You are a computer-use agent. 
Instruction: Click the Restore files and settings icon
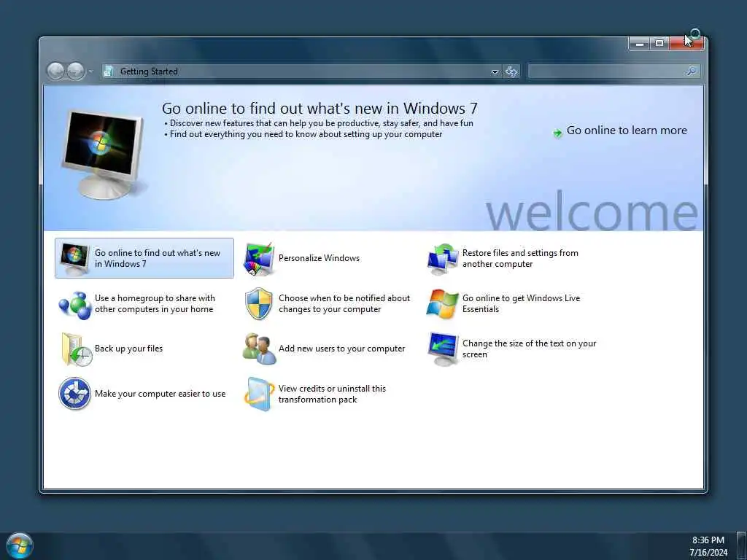click(x=442, y=259)
